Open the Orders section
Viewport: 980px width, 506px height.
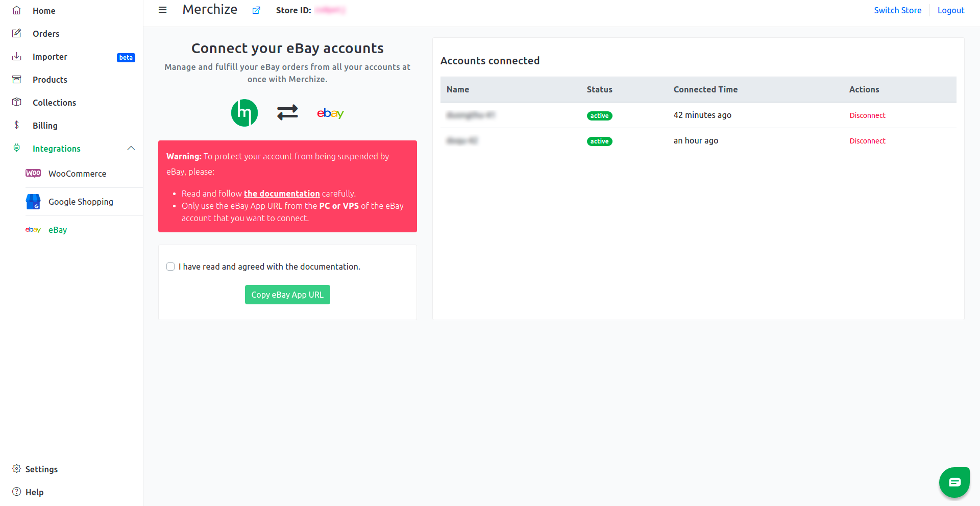(46, 34)
